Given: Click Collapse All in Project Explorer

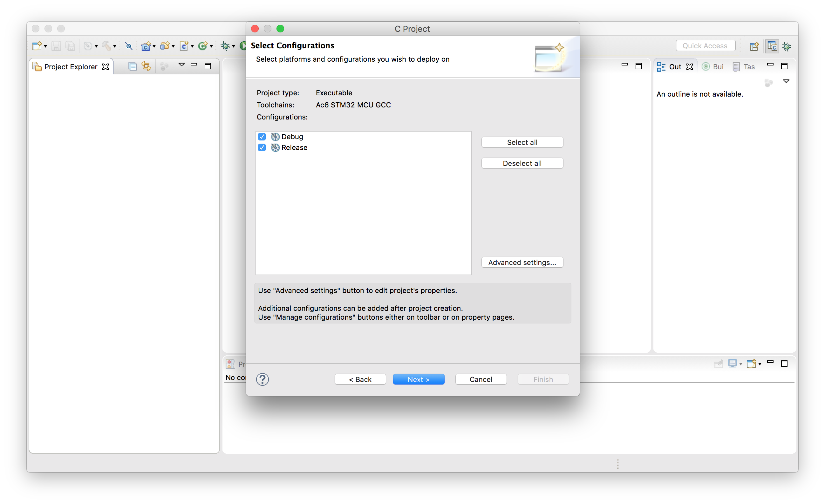Looking at the screenshot, I should [132, 66].
